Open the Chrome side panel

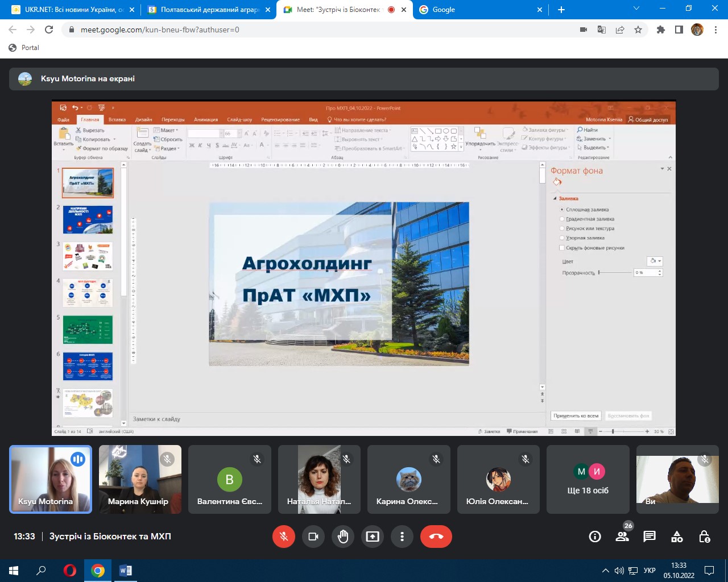coord(679,30)
